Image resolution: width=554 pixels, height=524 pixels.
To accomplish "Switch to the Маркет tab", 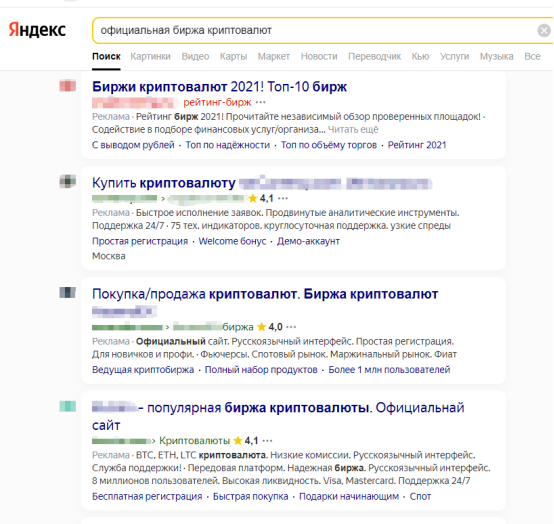I will 274,57.
